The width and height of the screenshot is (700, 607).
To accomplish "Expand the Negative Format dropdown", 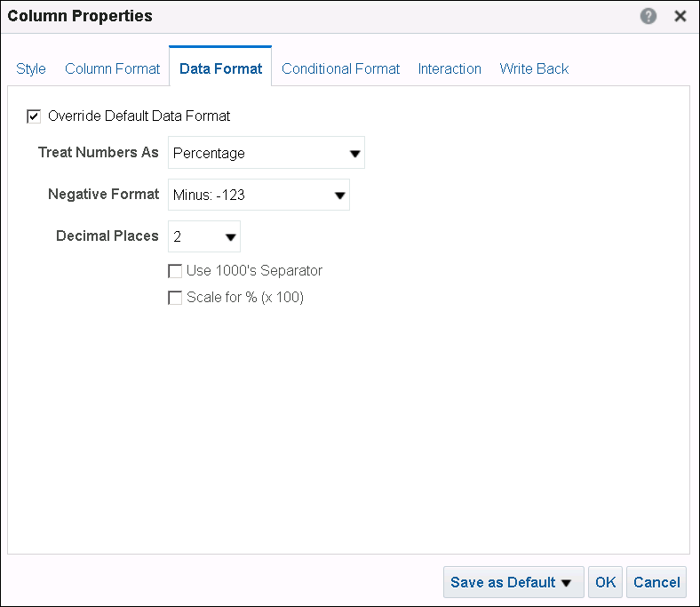I will [259, 195].
